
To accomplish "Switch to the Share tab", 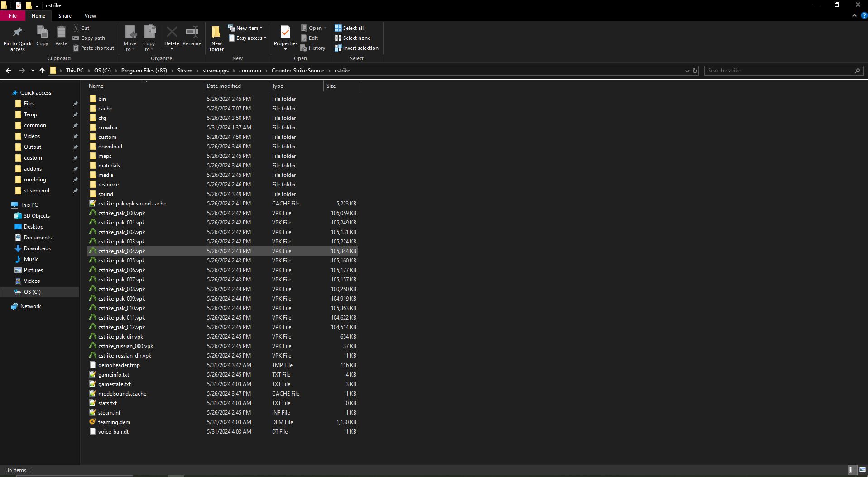I will tap(65, 16).
